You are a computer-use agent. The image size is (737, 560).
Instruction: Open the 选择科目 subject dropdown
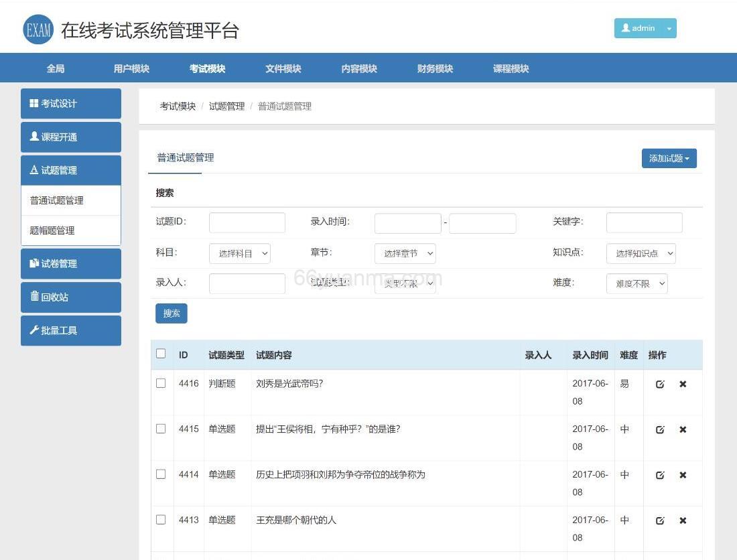coord(240,253)
